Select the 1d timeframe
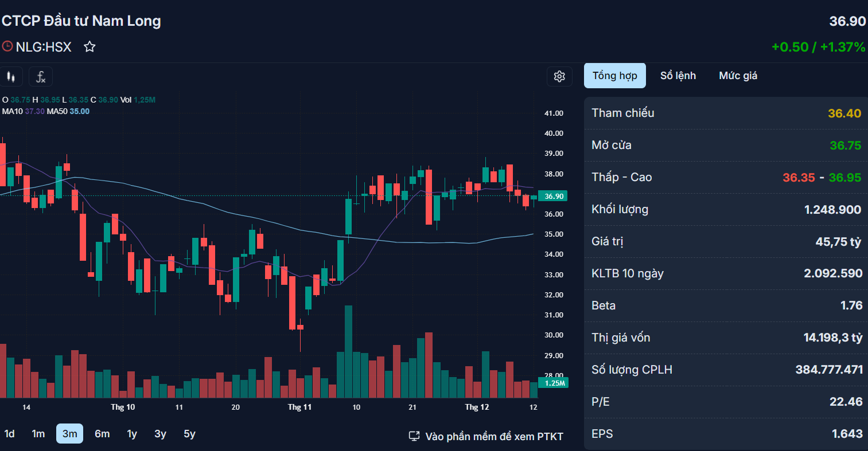 (9, 434)
